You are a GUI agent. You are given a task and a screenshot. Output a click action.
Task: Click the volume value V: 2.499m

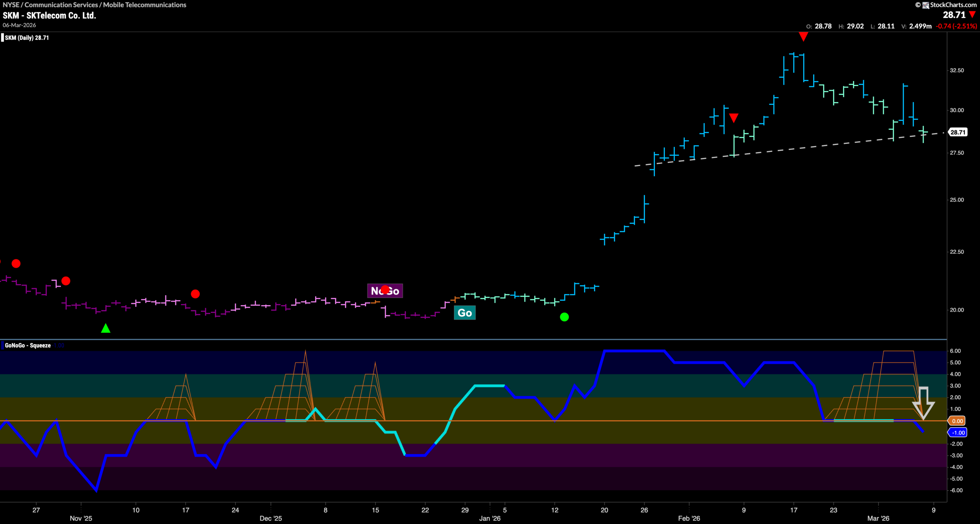(x=916, y=26)
